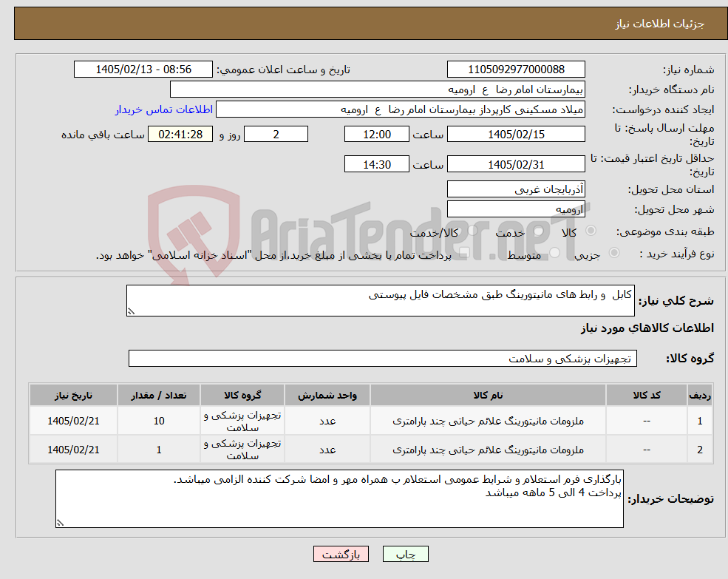The width and height of the screenshot is (728, 579).
Task: Click the request creator field میلاد مسکینی
Action: (400, 109)
